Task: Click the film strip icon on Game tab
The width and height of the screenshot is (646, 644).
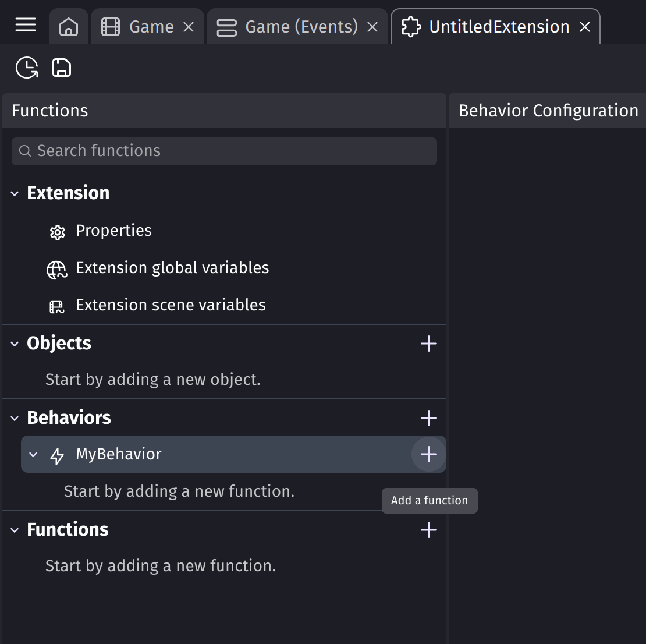Action: (x=111, y=27)
